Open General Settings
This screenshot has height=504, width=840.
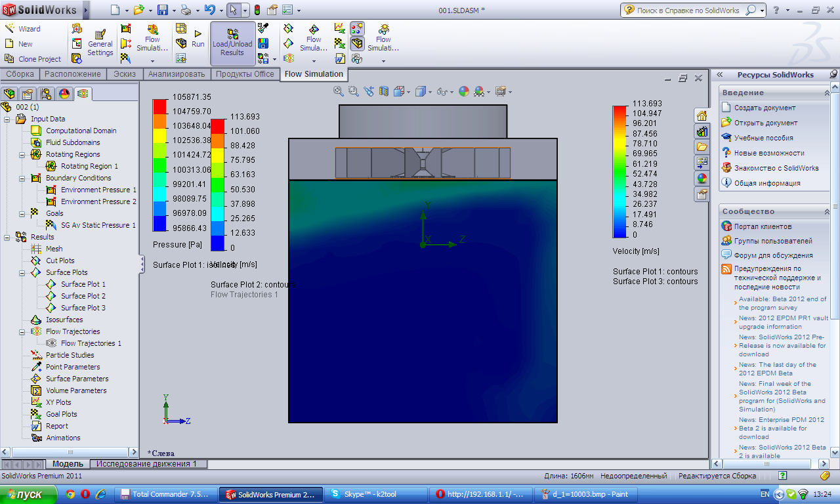(100, 43)
